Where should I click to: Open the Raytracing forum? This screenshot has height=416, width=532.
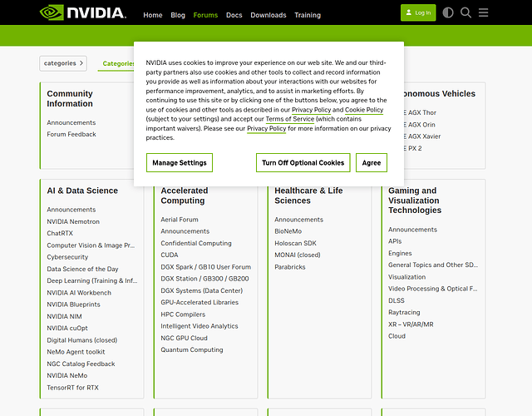(404, 313)
